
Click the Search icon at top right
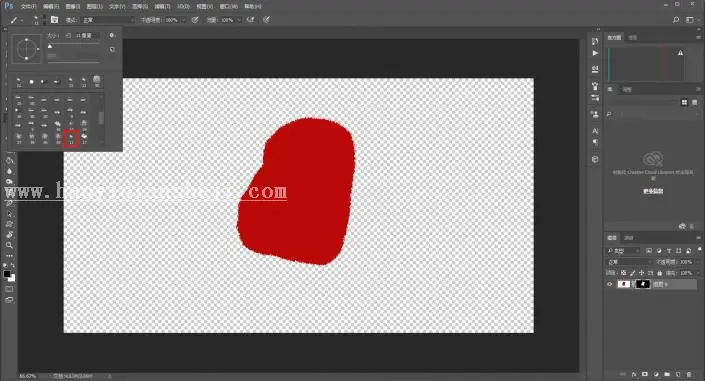pyautogui.click(x=676, y=20)
